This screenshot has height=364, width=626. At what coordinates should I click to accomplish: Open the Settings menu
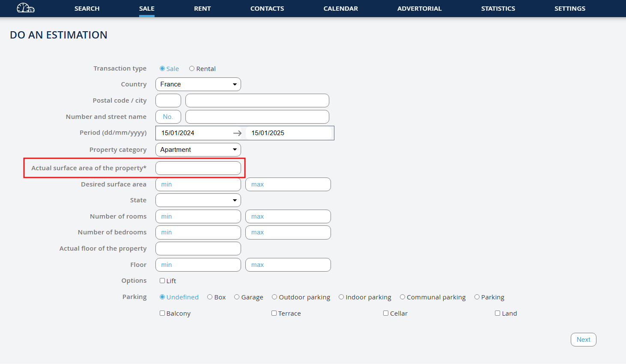[x=569, y=9]
